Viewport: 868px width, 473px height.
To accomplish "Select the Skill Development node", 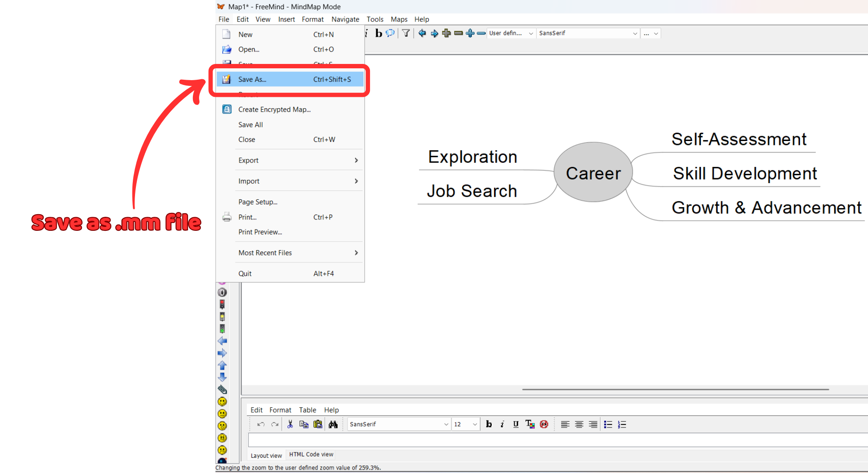I will [x=745, y=173].
